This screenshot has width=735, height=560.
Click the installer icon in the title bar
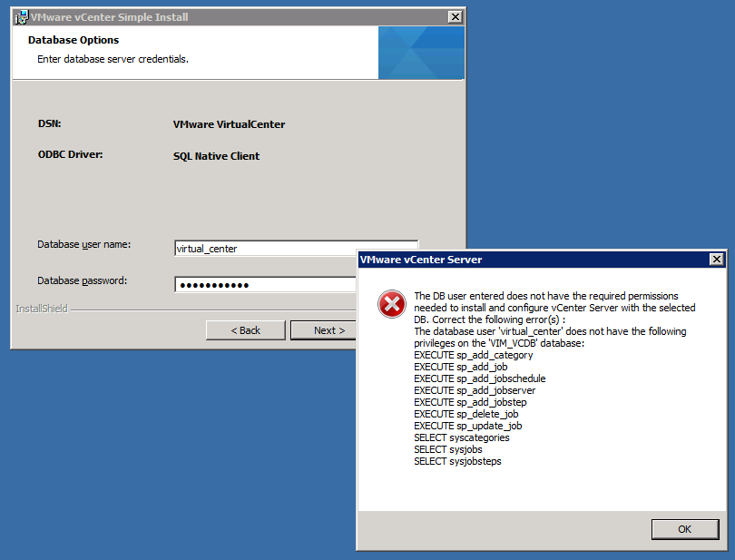22,17
